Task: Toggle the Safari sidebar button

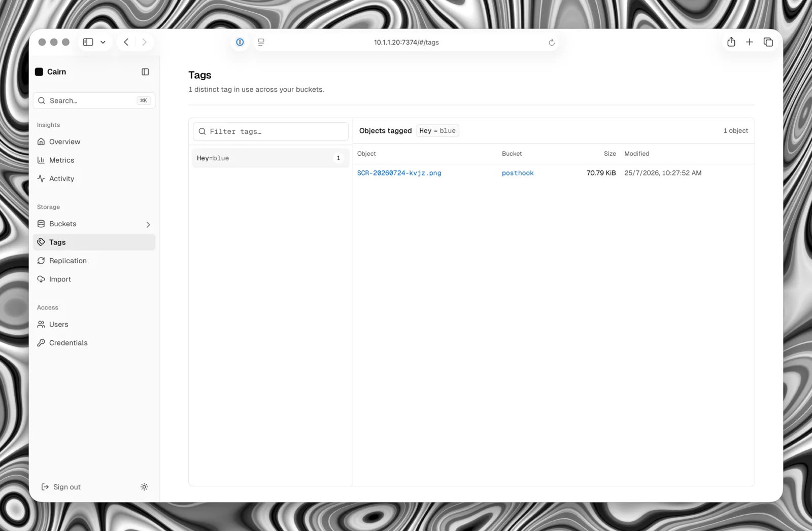Action: pos(88,42)
